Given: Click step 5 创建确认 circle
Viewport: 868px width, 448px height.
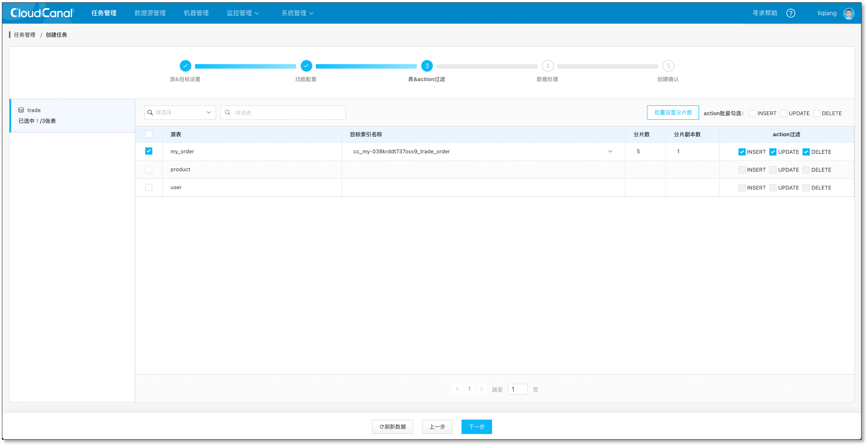Looking at the screenshot, I should click(668, 66).
